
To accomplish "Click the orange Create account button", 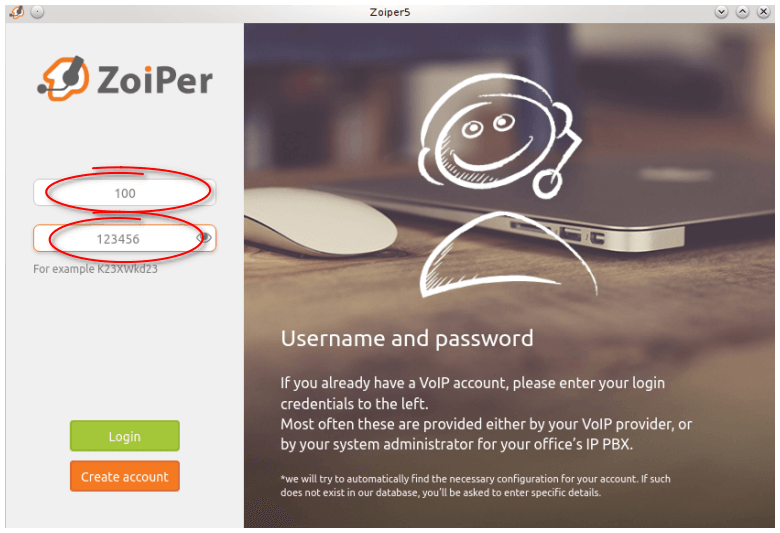I will (125, 476).
